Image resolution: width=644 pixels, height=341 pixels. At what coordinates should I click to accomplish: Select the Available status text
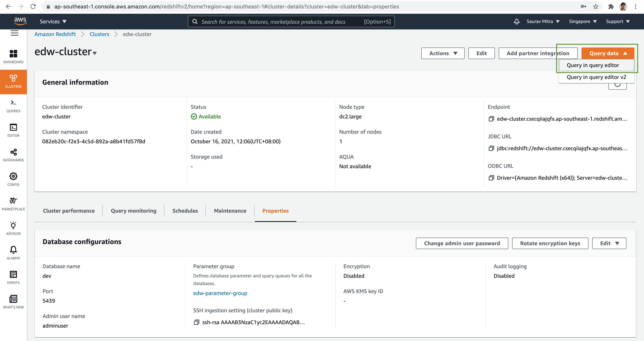click(209, 117)
